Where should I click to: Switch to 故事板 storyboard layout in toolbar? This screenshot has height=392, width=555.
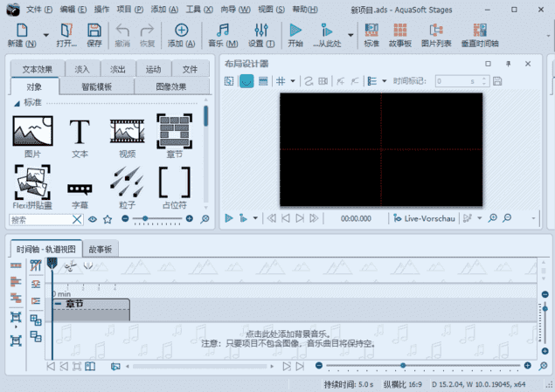[400, 34]
